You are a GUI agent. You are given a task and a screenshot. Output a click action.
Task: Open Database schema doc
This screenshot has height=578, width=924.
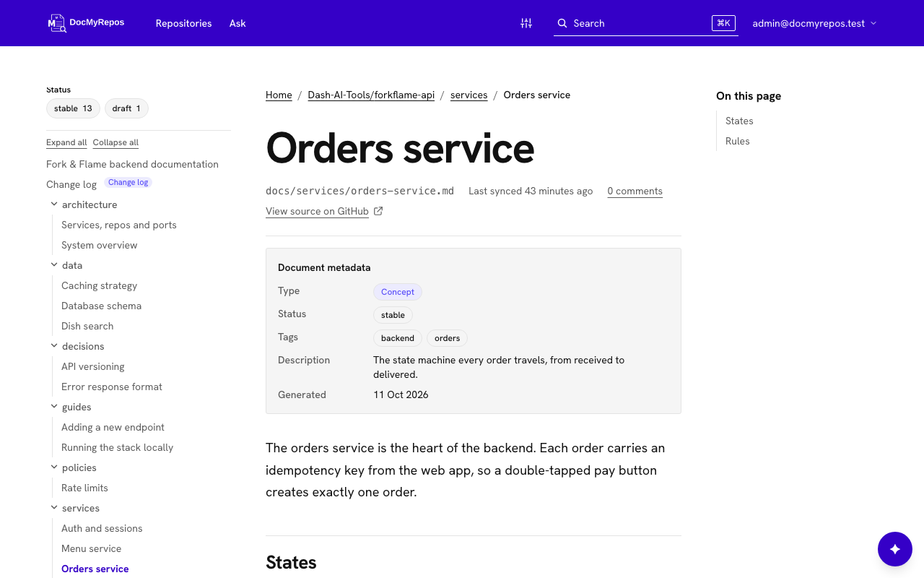pos(102,306)
